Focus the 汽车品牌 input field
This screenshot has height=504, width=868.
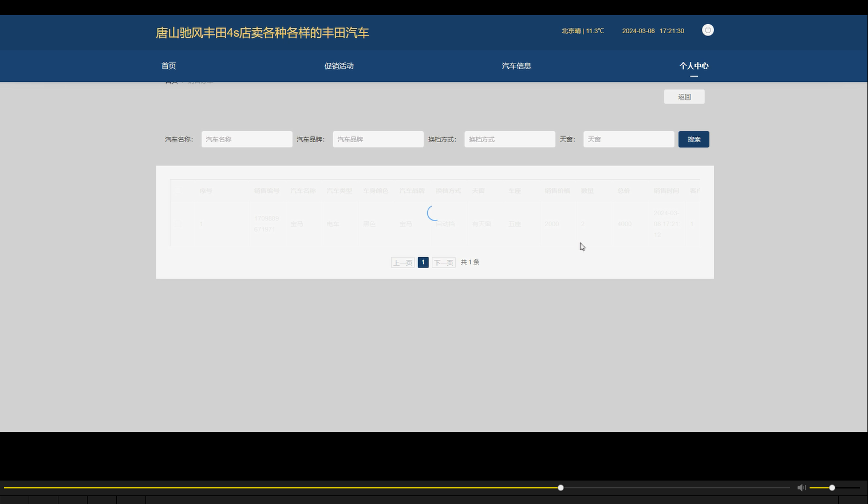pyautogui.click(x=378, y=139)
